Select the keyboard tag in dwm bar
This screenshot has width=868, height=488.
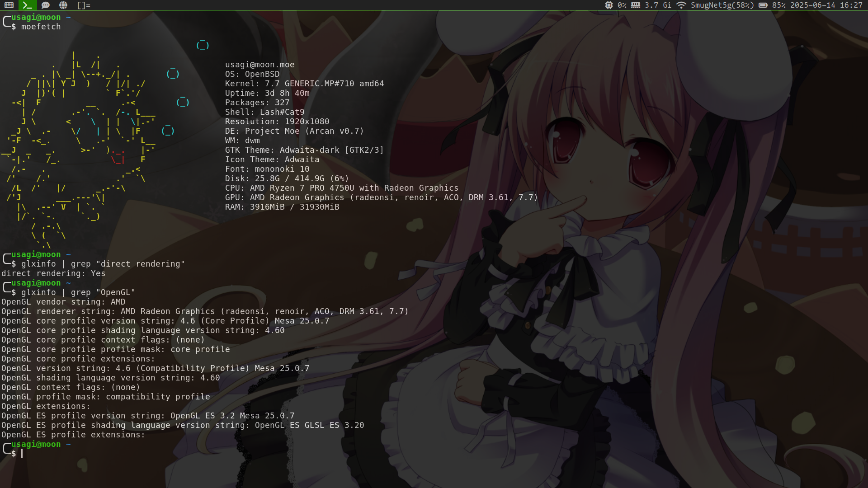coord(9,5)
